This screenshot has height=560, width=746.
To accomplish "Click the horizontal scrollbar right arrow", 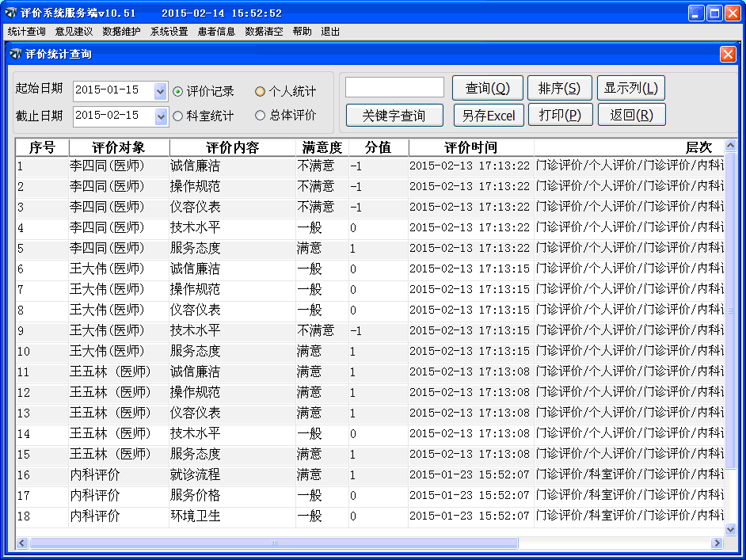I will pyautogui.click(x=717, y=543).
